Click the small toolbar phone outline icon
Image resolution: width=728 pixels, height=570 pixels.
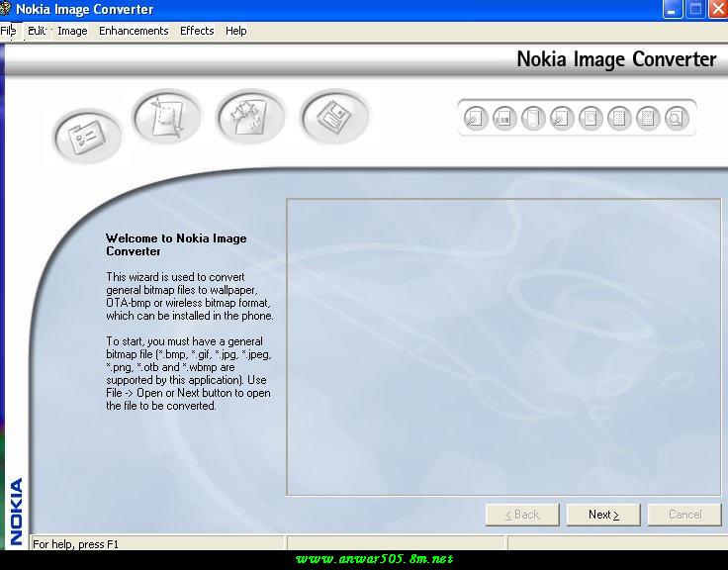[533, 118]
